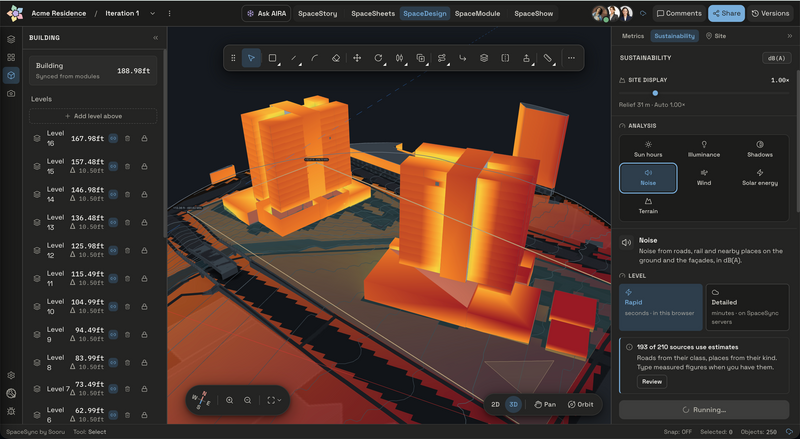
Task: Pick the straight line tool
Action: (294, 58)
